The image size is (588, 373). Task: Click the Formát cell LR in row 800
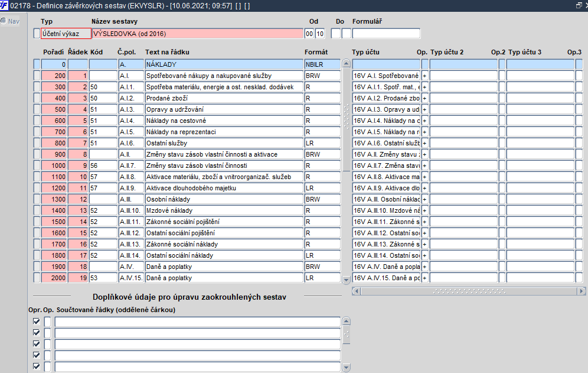322,143
